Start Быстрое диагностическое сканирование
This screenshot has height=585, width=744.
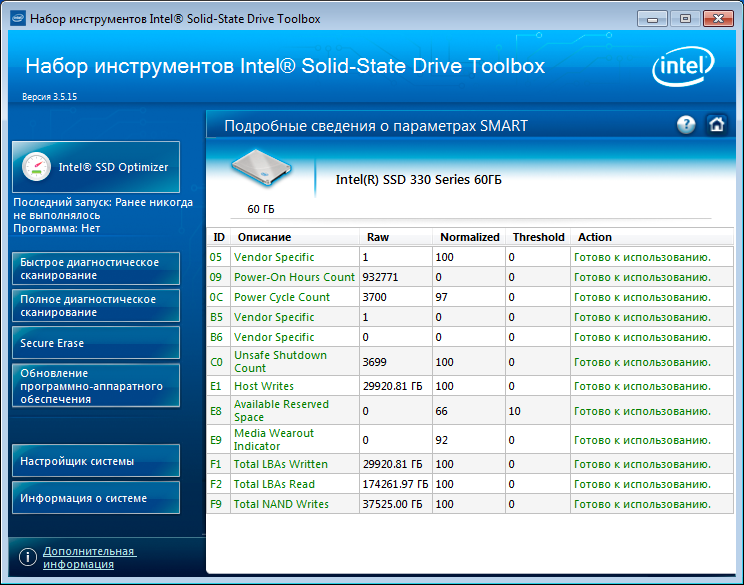96,269
